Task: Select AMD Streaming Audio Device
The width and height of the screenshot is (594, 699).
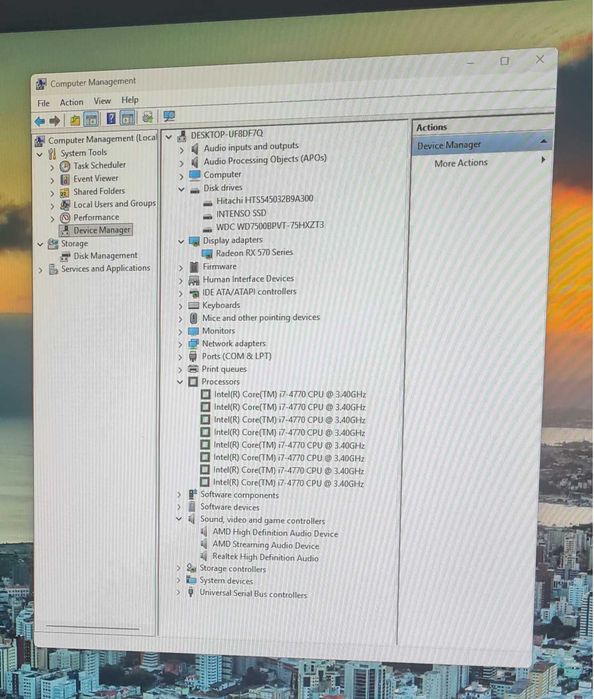Action: pos(266,545)
